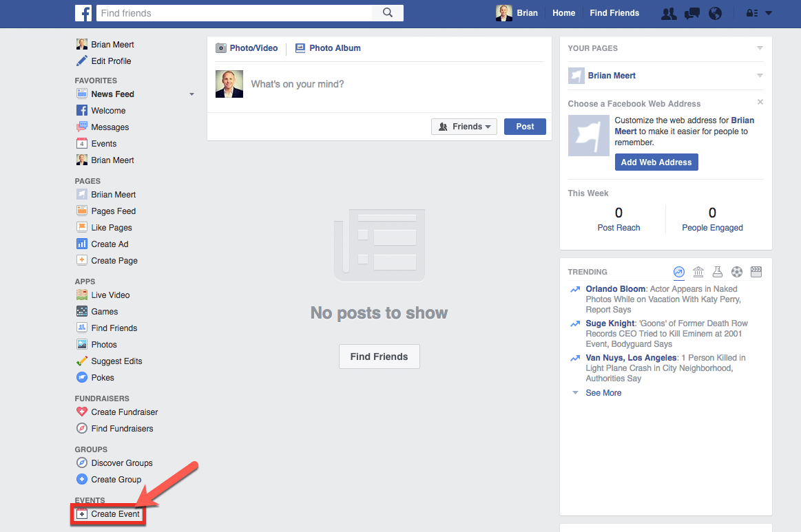Click the Create Group plus icon
Image resolution: width=801 pixels, height=532 pixels.
click(x=82, y=479)
